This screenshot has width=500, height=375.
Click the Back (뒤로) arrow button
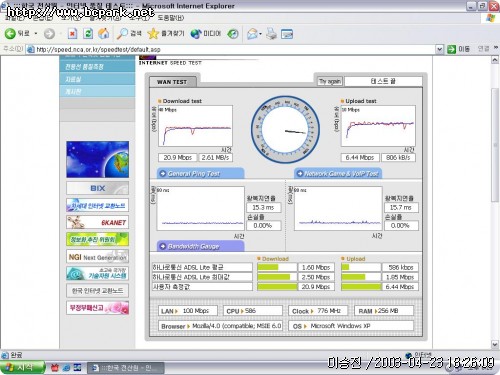[x=17, y=34]
